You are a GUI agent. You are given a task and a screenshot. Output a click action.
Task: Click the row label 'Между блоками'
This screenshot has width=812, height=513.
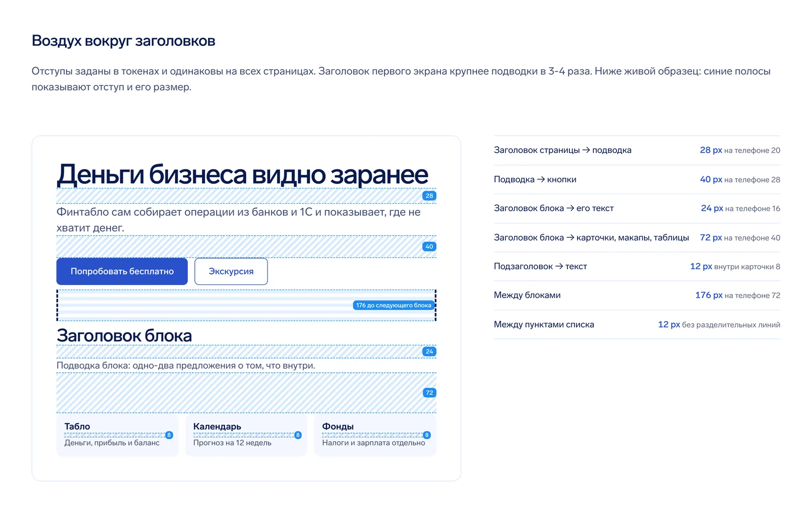click(x=527, y=295)
